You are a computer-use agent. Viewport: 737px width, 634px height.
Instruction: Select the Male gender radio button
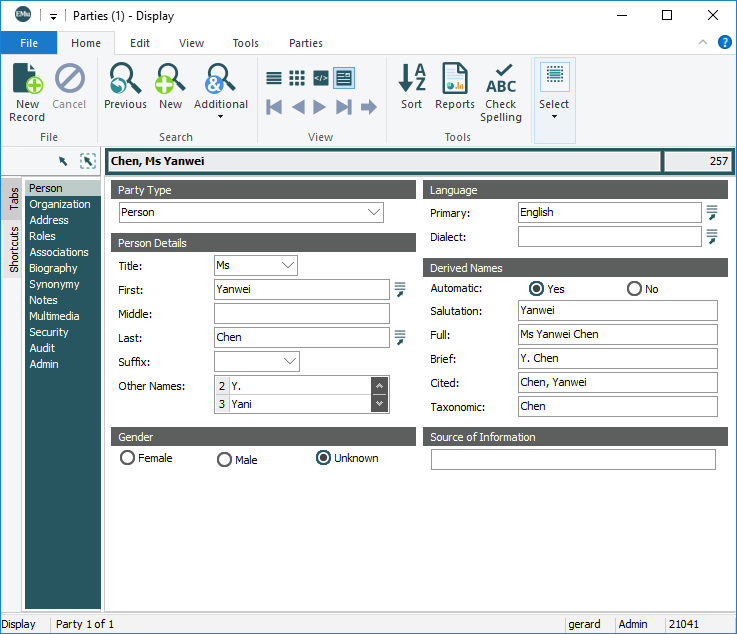225,459
